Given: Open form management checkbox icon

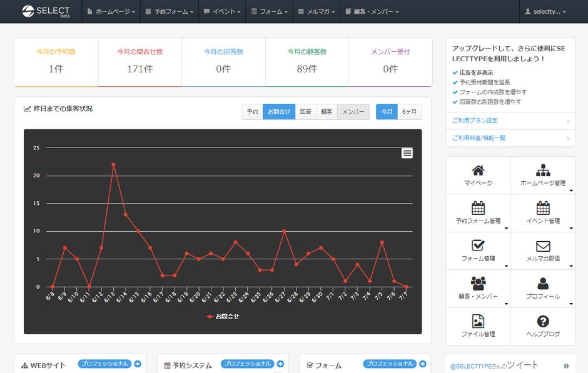Looking at the screenshot, I should (x=478, y=246).
